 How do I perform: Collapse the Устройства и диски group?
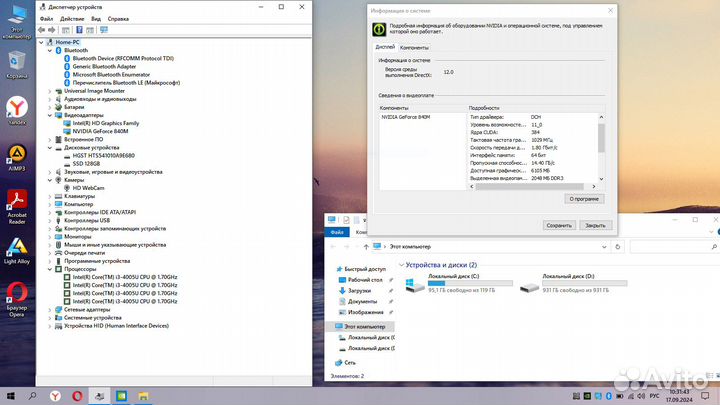[401, 265]
